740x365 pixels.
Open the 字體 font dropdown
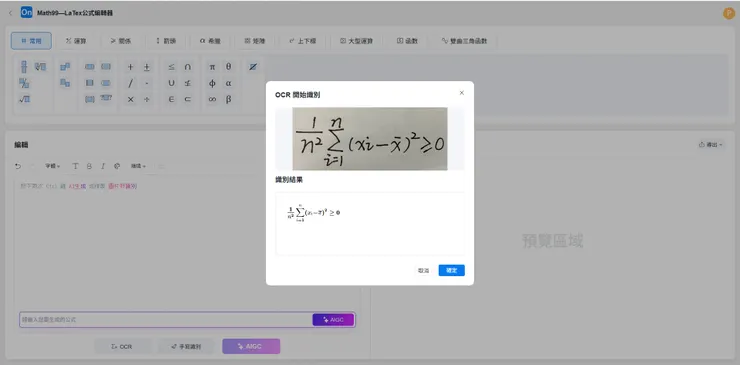pos(52,166)
